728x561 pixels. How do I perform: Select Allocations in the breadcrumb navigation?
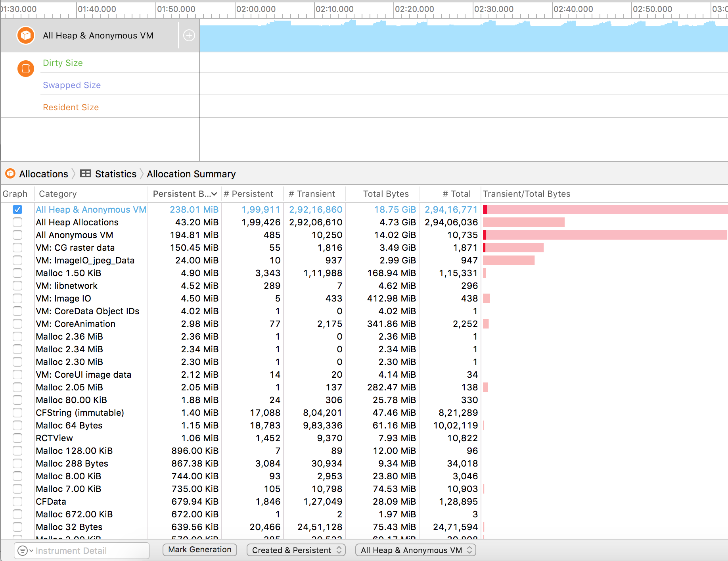point(43,174)
